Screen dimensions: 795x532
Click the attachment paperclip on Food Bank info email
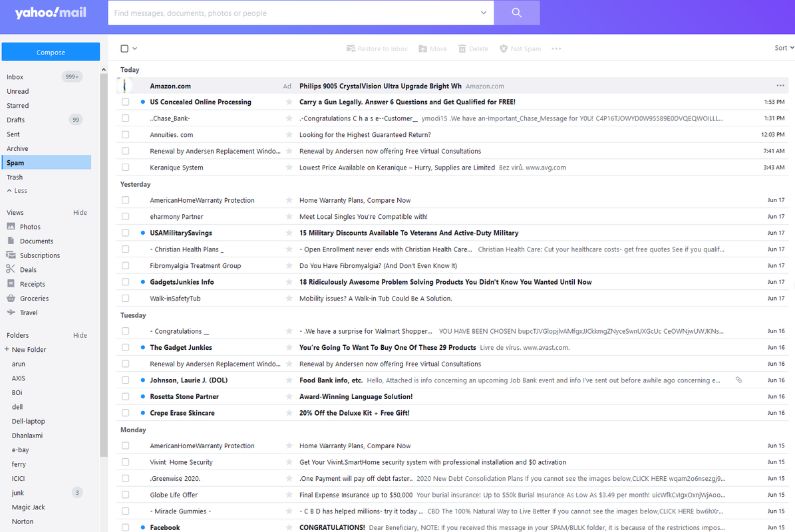[x=738, y=380]
